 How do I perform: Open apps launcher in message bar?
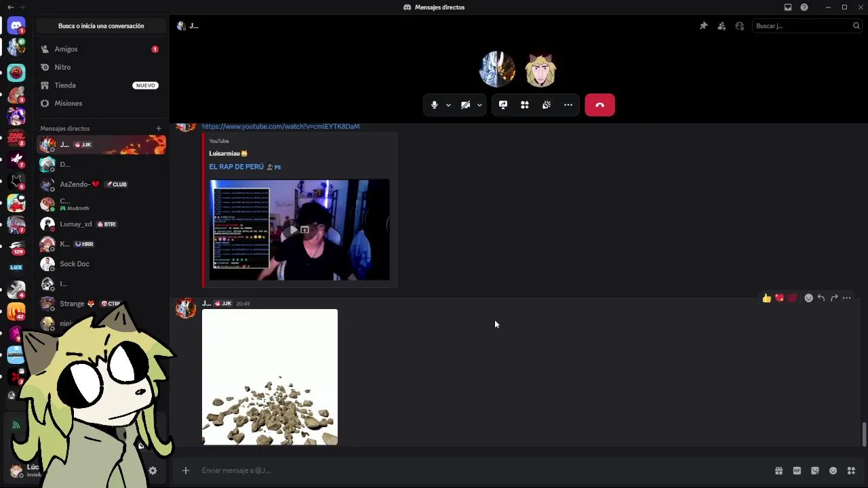click(851, 470)
